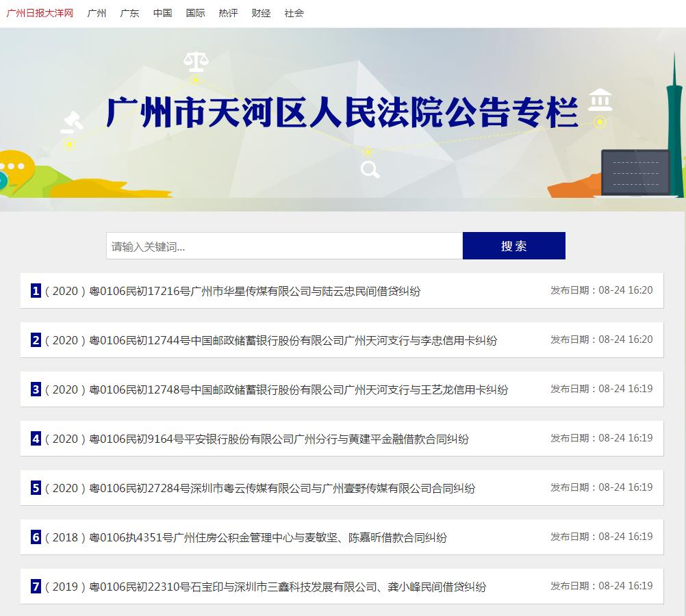Open notice 1 about 华星传媒 and 陆云忠
The height and width of the screenshot is (616, 686).
[232, 291]
